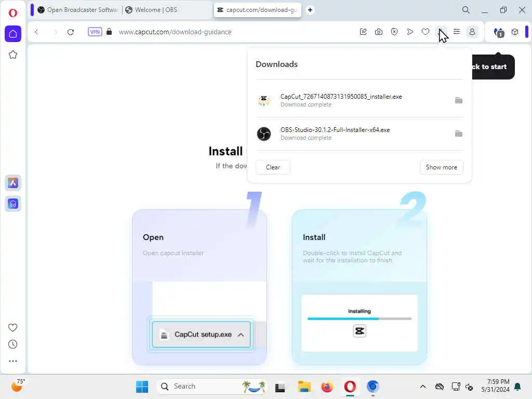Viewport: 532px width, 399px height.
Task: Click the 'Click to start' tooltip bubble
Action: pos(494,67)
